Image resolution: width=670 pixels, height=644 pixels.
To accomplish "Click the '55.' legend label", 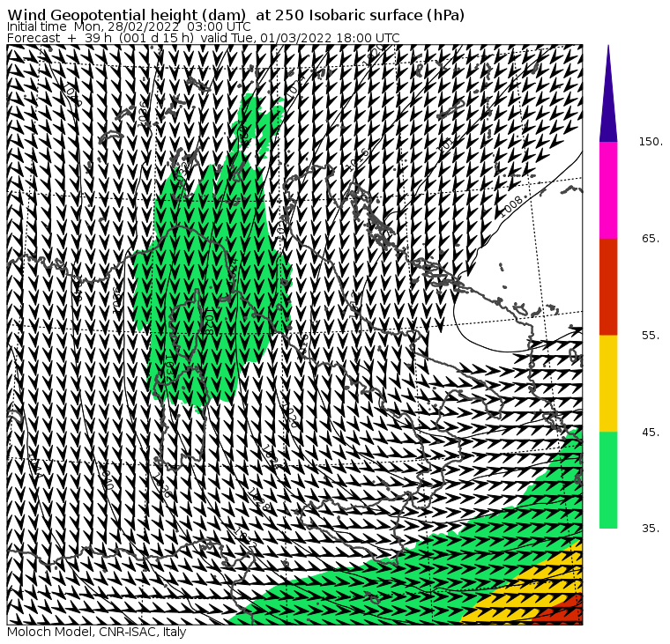I will tap(651, 336).
